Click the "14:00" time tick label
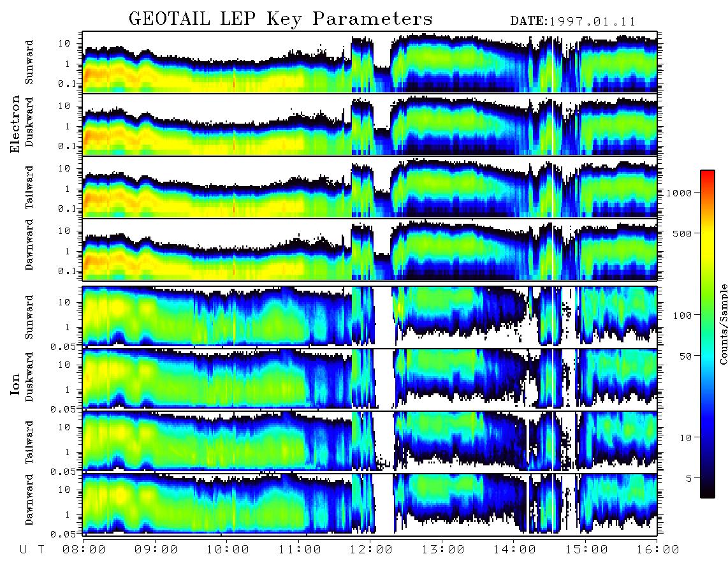The image size is (728, 561). point(514,550)
